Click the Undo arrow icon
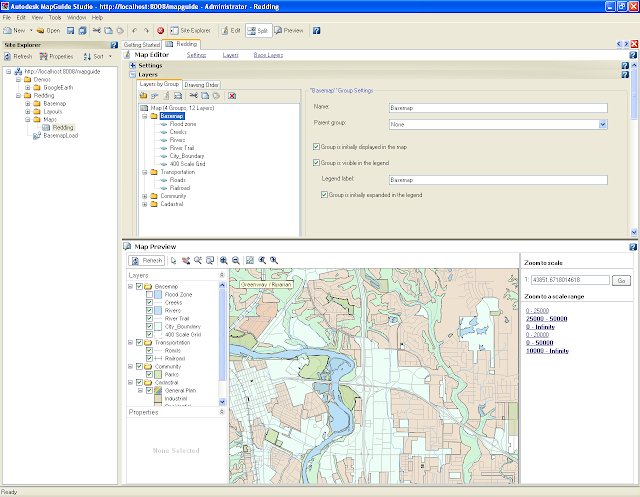This screenshot has width=640, height=497. 134,31
